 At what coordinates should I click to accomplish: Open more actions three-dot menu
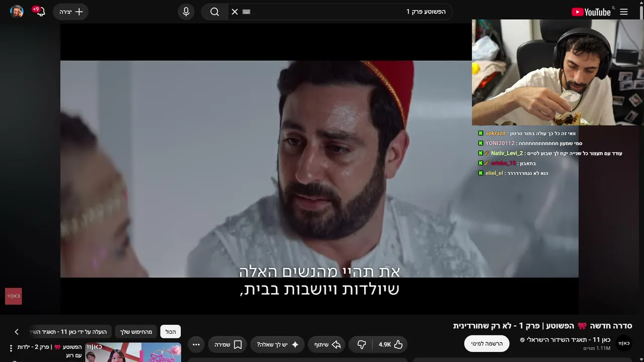click(196, 344)
